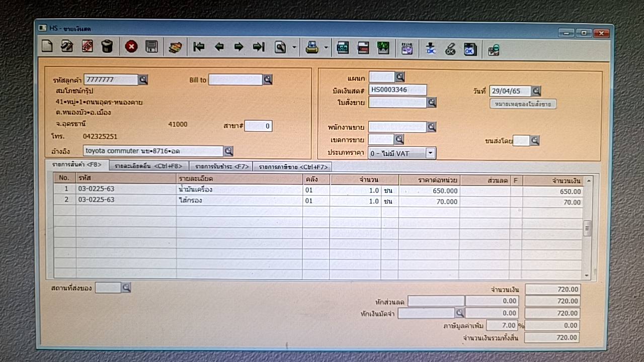Click the table scroll down arrow
This screenshot has width=644, height=362.
pos(586,275)
